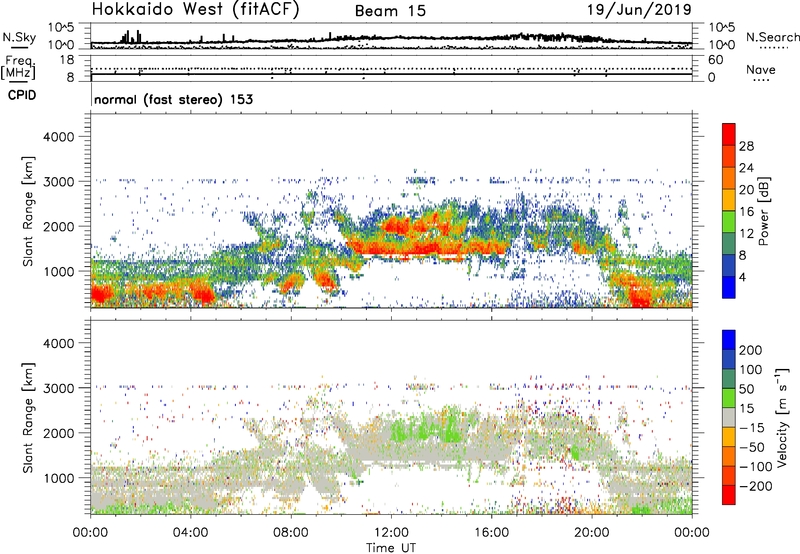Pick the light green Velocity colorbar segment
Screen dimensions: 800x554
(729, 398)
